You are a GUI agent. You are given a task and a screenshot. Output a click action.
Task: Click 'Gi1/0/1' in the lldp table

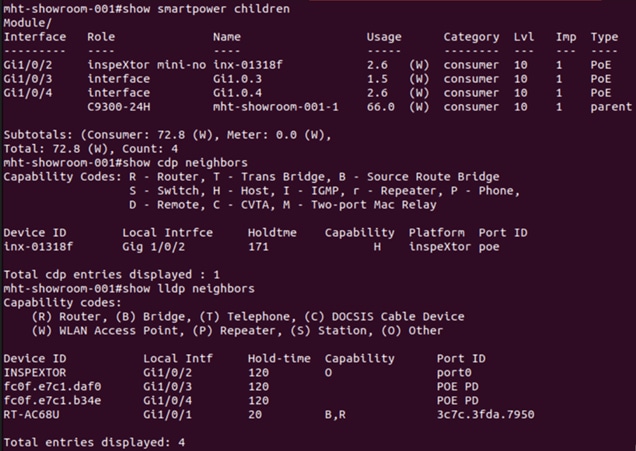[168, 414]
